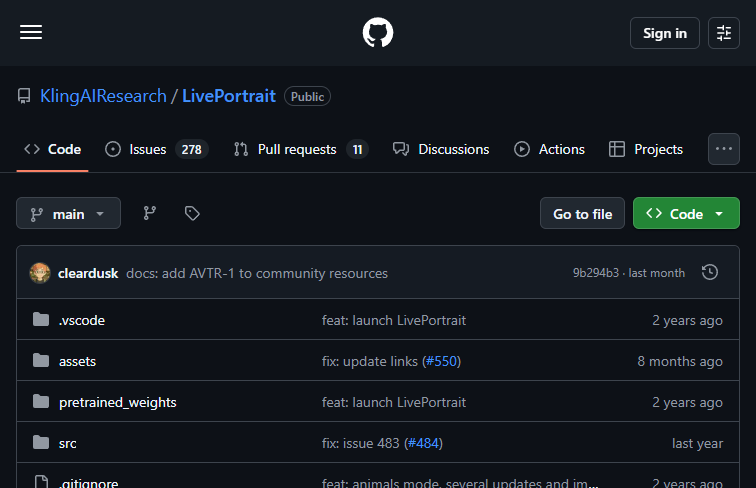Open 'fix: update links' commit message
756x488 pixels.
[x=370, y=361]
